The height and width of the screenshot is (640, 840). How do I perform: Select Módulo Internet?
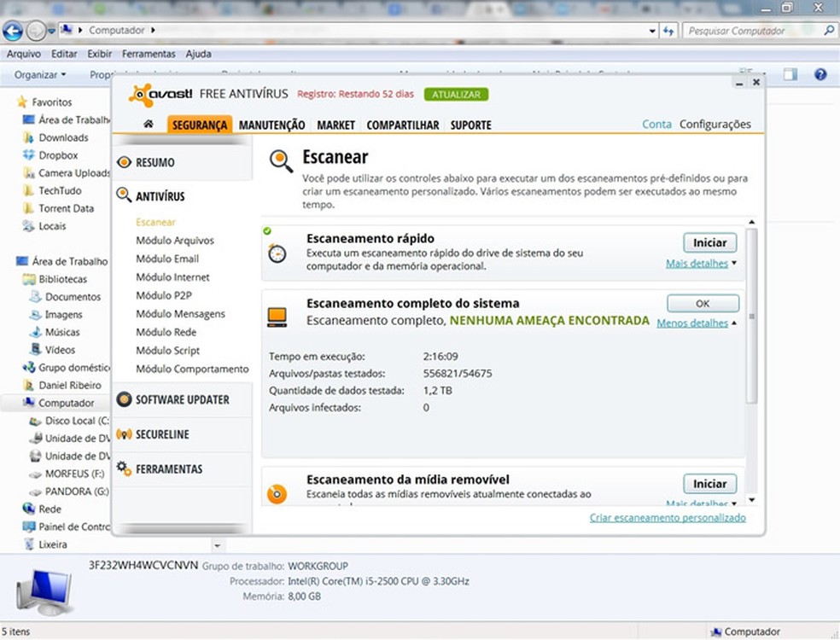coord(172,276)
